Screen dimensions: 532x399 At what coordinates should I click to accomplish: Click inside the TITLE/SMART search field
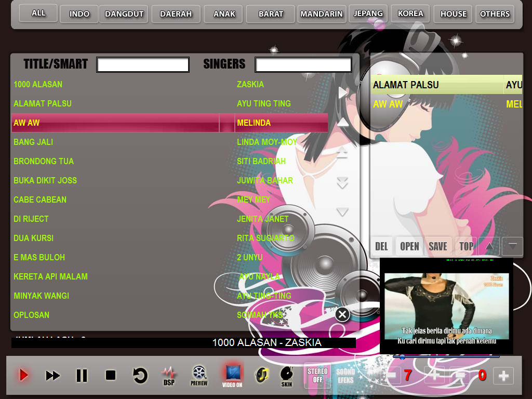[142, 64]
